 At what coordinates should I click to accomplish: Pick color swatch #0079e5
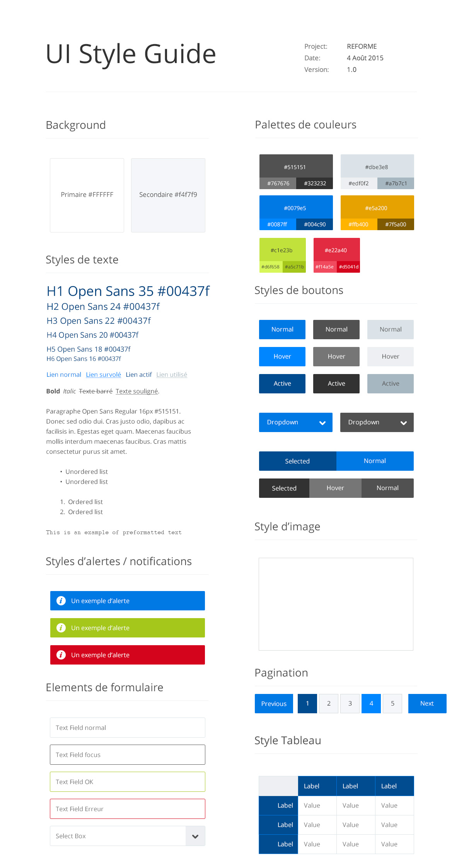tap(296, 207)
